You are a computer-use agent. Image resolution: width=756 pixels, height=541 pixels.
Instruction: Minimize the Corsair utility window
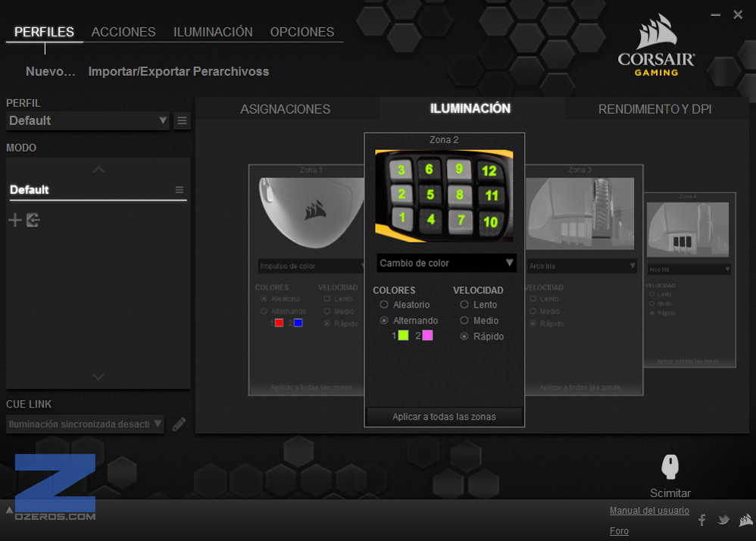(716, 15)
